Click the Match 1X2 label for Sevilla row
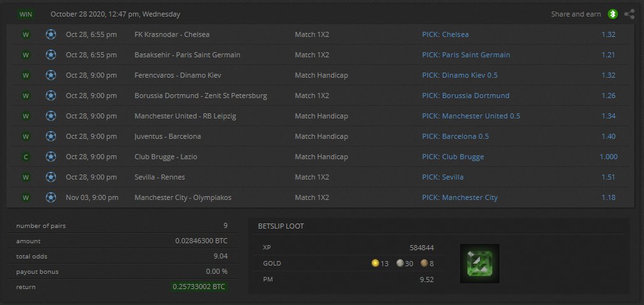Viewport: 644px width, 305px height. coord(312,177)
